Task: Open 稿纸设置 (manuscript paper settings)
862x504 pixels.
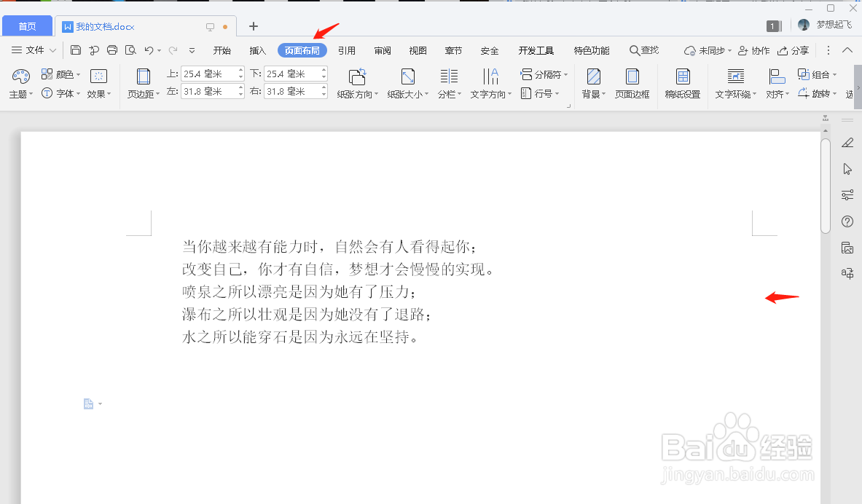Action: point(682,82)
